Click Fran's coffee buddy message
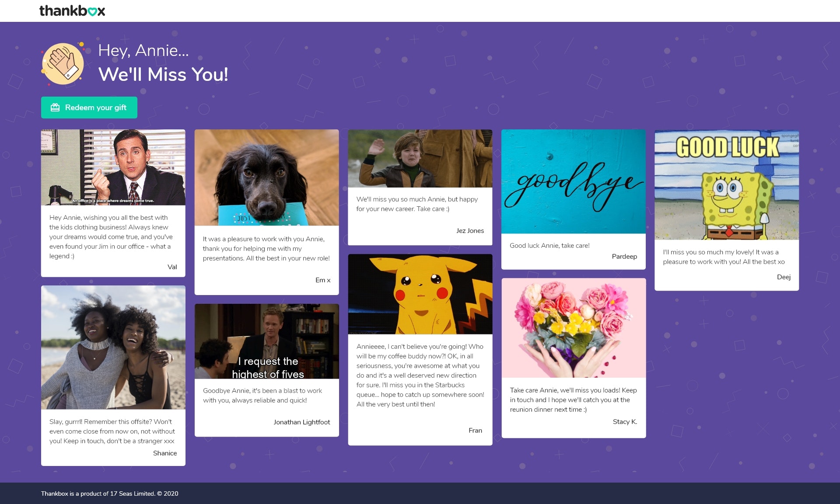Viewport: 840px width, 504px height. pyautogui.click(x=420, y=375)
